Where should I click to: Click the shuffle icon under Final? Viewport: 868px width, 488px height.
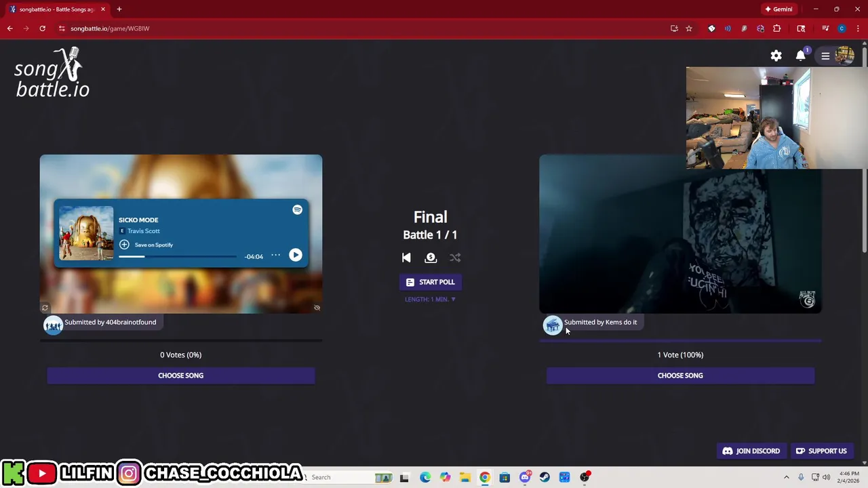click(455, 258)
